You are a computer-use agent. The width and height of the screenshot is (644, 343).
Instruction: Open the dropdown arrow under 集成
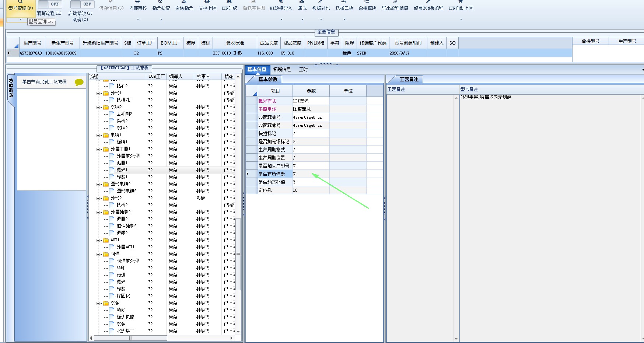click(x=302, y=19)
